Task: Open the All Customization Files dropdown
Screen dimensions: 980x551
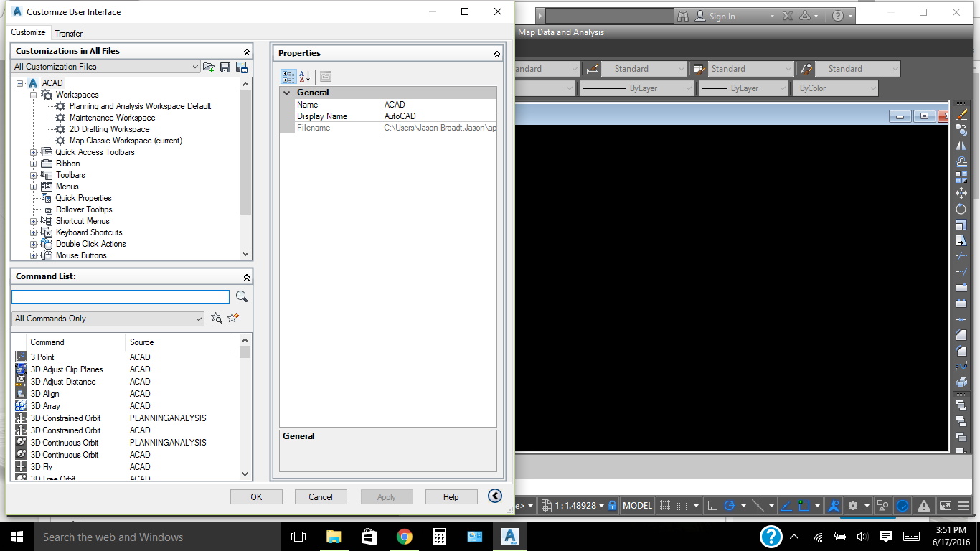Action: pyautogui.click(x=195, y=66)
